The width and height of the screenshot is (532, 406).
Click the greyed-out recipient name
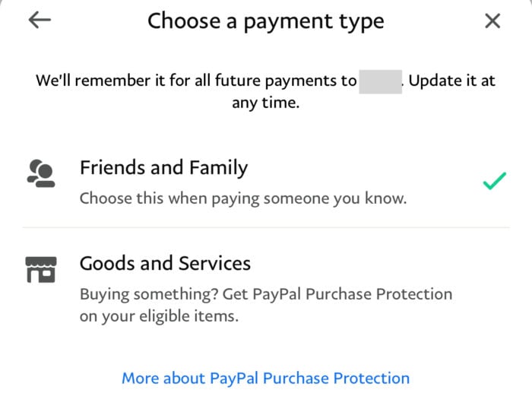pyautogui.click(x=380, y=81)
